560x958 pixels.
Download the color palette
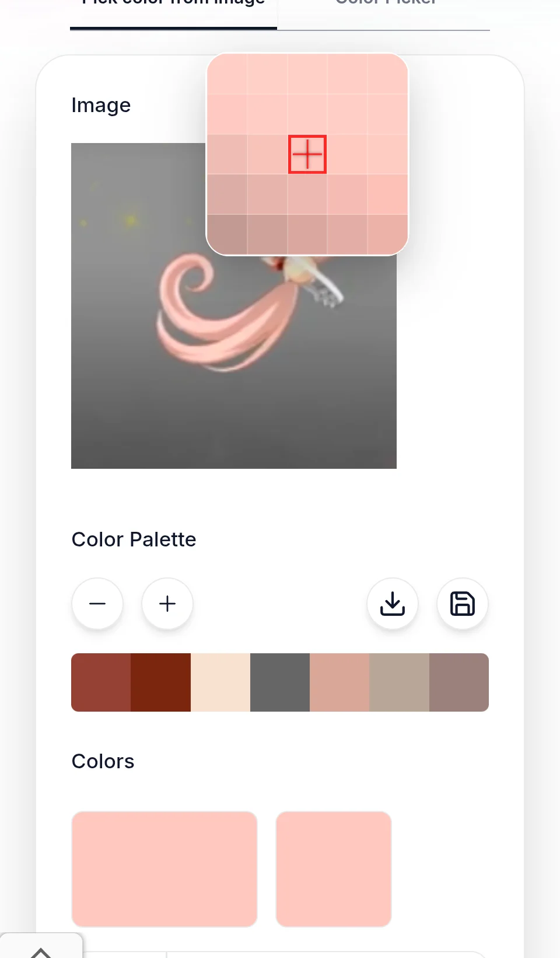393,604
